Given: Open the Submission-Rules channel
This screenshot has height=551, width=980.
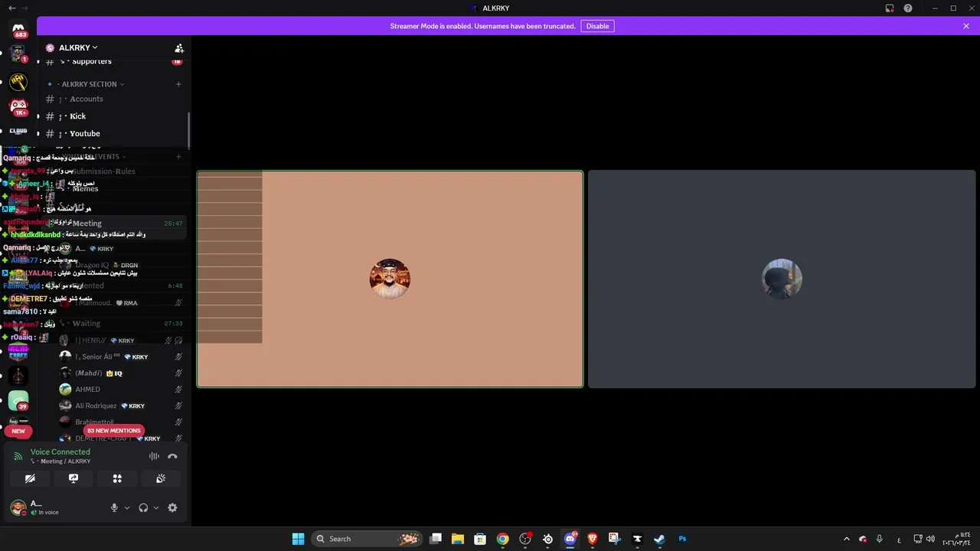Looking at the screenshot, I should point(104,171).
